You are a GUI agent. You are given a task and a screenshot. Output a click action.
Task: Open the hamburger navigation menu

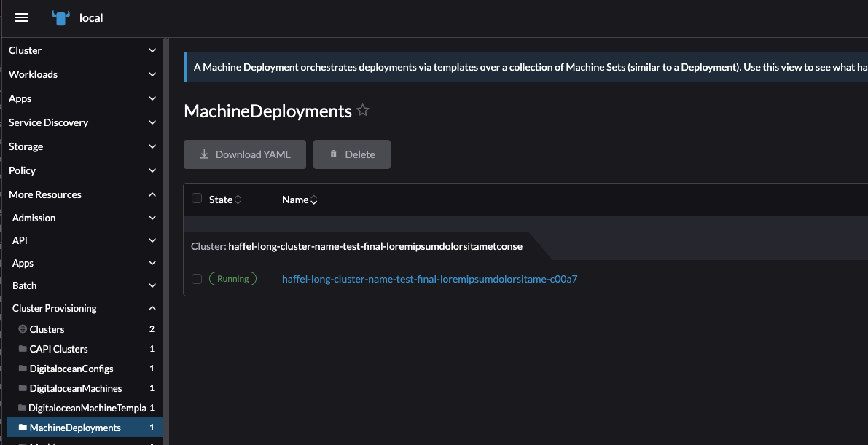(21, 17)
